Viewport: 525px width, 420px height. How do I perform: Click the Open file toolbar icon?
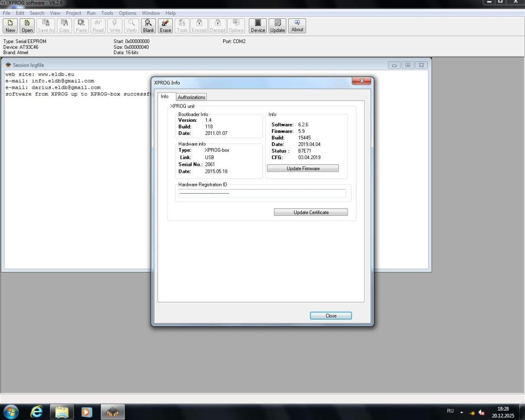(x=27, y=26)
